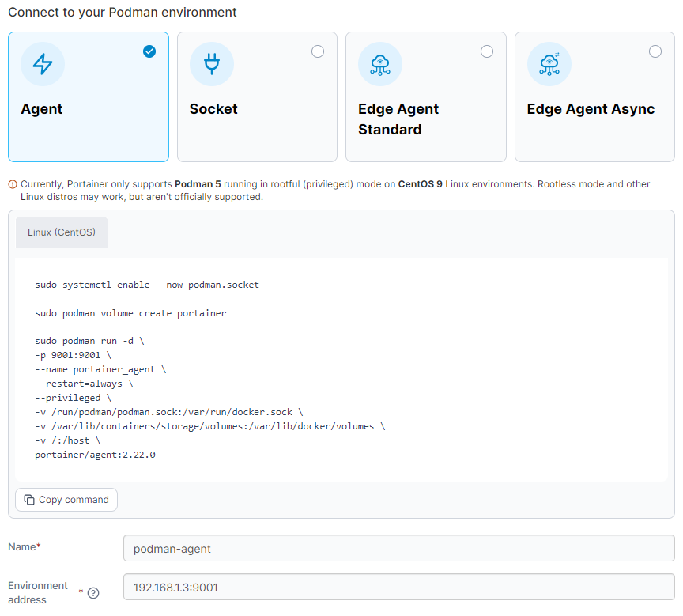Select the Agent card title
The image size is (683, 616).
pyautogui.click(x=42, y=109)
